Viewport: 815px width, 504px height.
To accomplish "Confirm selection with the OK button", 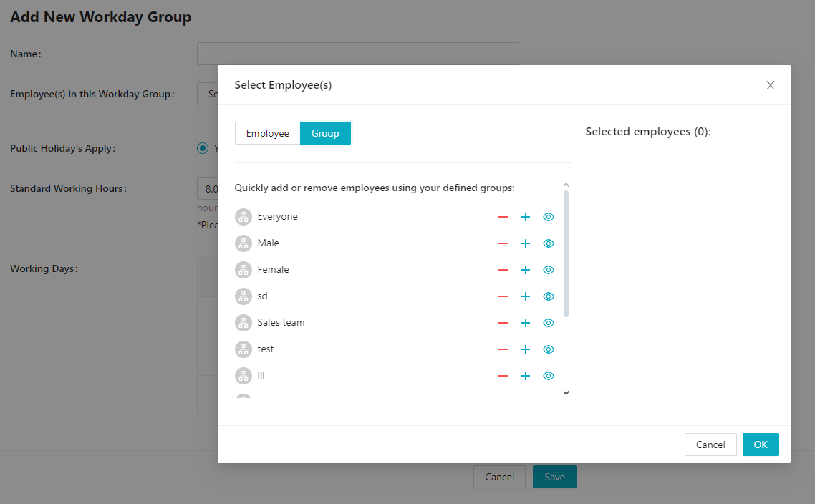I will coord(761,445).
